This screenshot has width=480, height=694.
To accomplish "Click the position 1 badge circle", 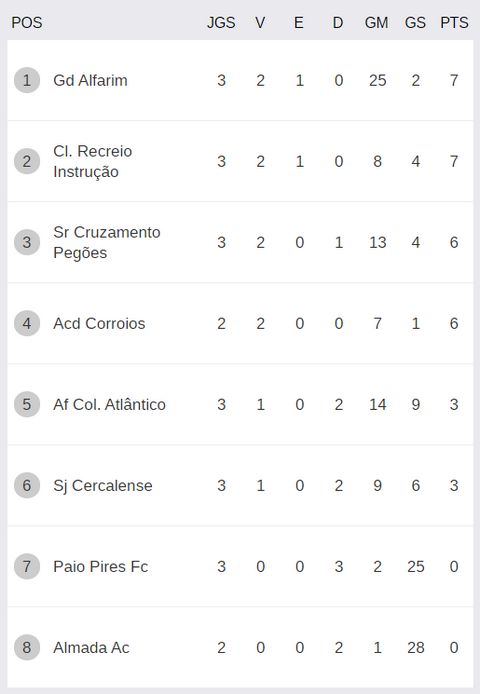I will tap(27, 80).
